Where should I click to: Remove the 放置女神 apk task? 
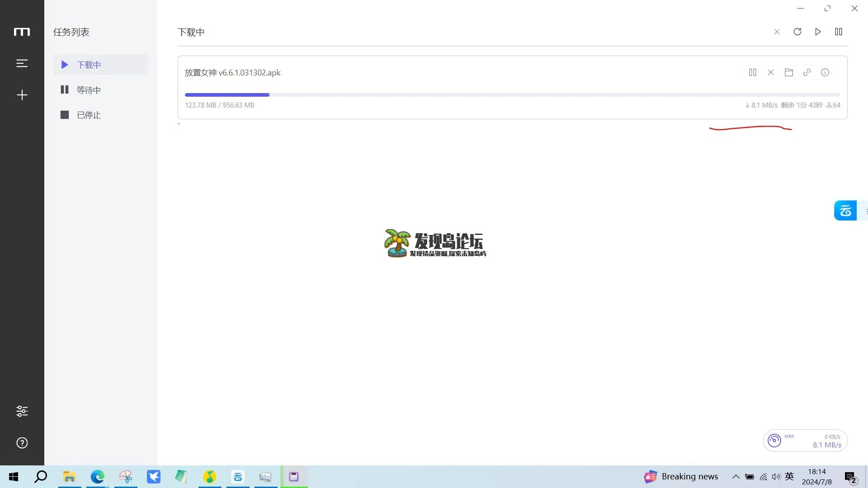click(771, 72)
